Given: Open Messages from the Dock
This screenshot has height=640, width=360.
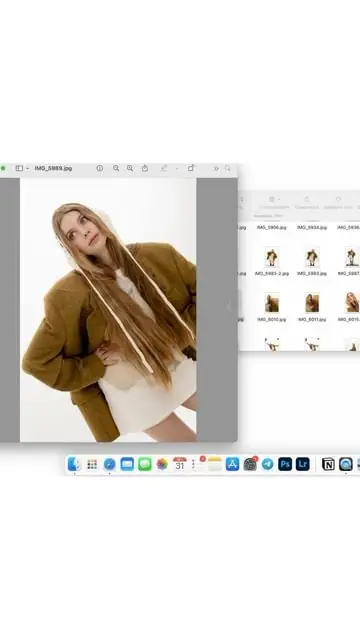Looking at the screenshot, I should click(144, 464).
